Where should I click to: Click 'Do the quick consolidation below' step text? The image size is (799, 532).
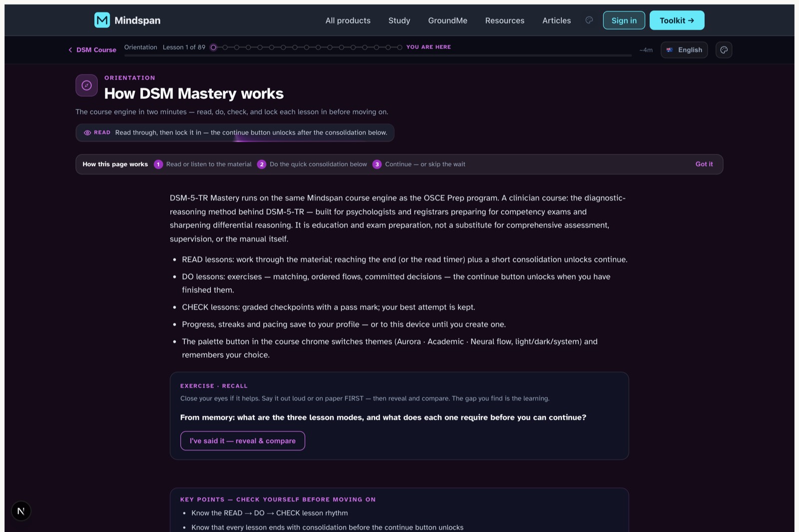coord(318,164)
